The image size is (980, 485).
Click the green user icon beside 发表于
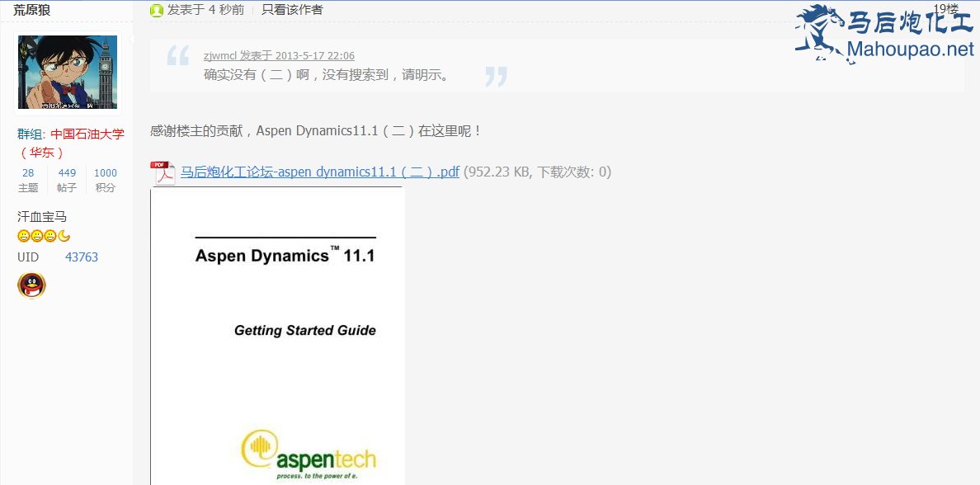point(157,10)
